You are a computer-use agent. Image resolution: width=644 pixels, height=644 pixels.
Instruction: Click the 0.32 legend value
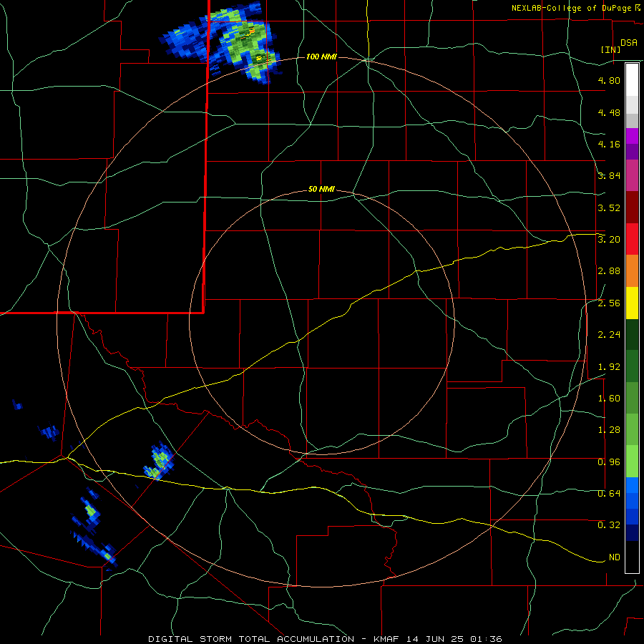(x=609, y=525)
